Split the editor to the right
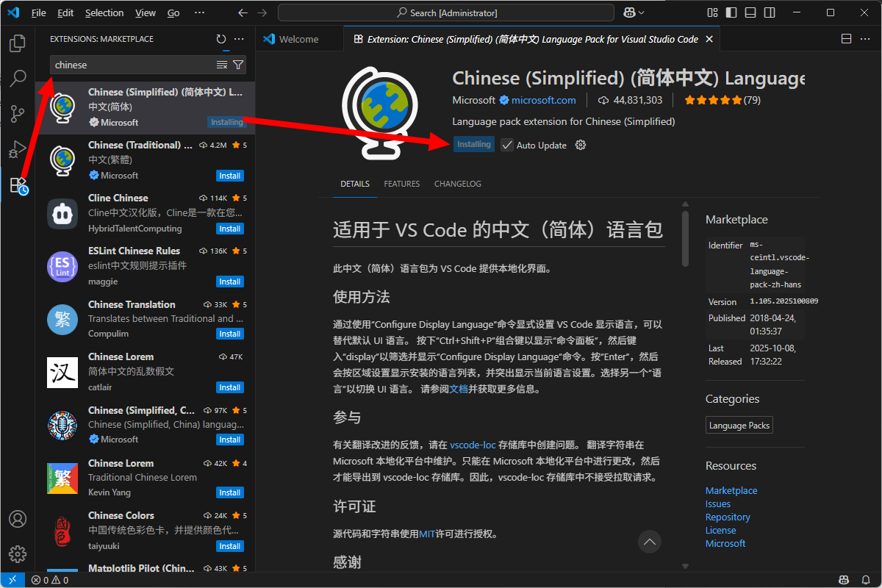Screen dimensions: 882x588 pyautogui.click(x=846, y=39)
